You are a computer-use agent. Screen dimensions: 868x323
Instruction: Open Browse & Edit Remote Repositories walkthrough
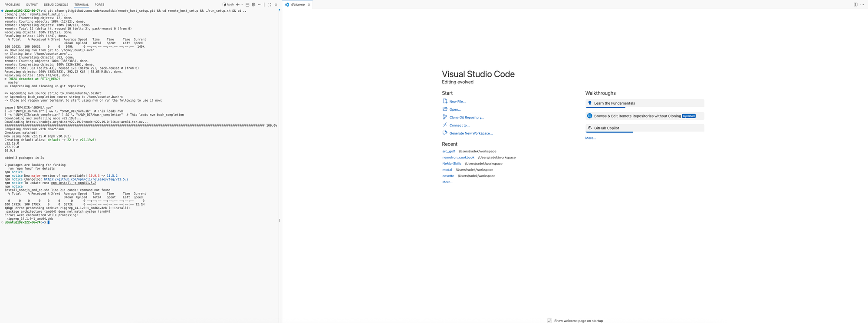[x=644, y=116]
